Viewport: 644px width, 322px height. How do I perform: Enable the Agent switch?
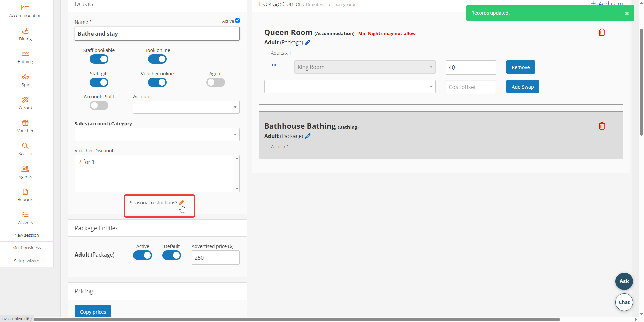pyautogui.click(x=216, y=82)
